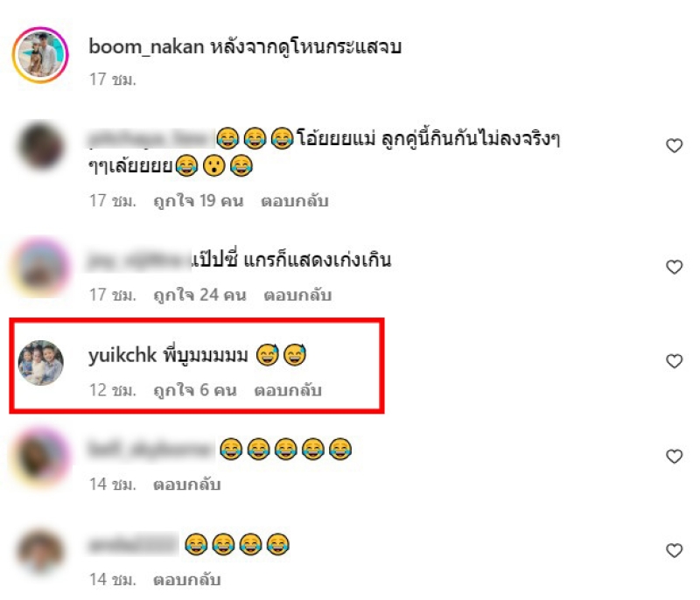700x600 pixels.
Task: Open avatar of the เป๊ปซี่ commenter
Action: [x=40, y=268]
